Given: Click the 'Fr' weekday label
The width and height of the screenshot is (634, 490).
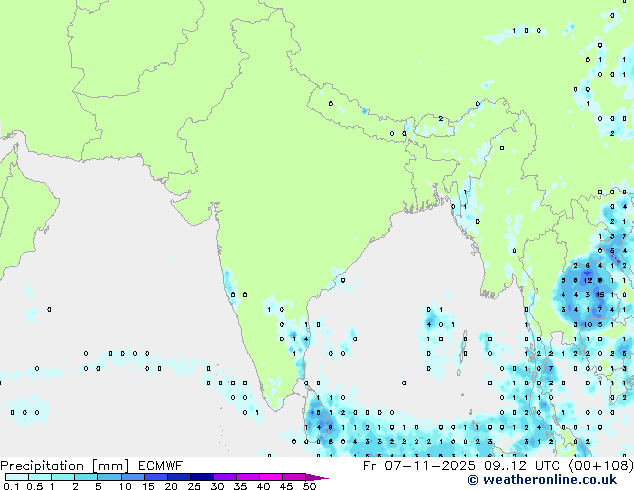Looking at the screenshot, I should coord(370,466).
